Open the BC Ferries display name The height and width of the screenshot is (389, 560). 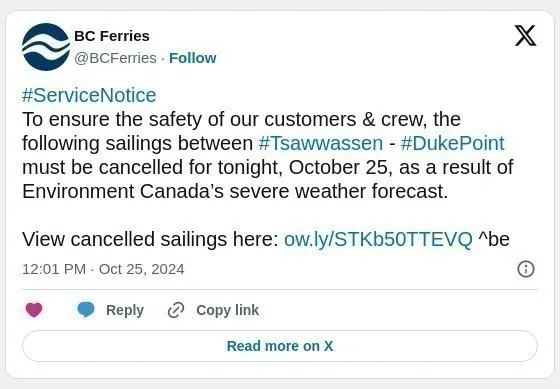(112, 36)
